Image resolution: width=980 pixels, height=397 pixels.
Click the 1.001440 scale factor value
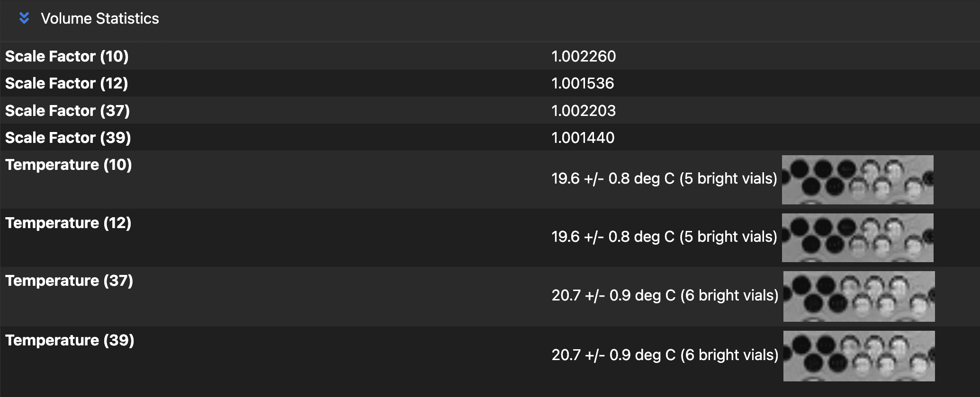pyautogui.click(x=583, y=138)
